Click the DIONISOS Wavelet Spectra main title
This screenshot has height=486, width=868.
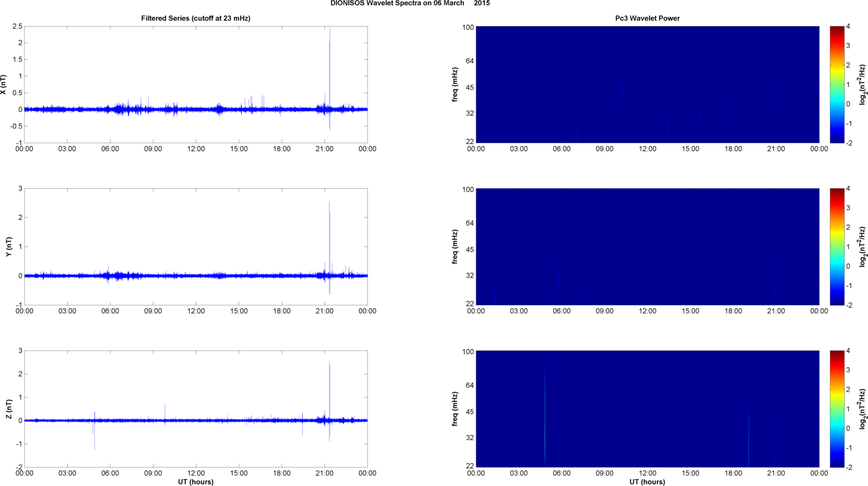[x=410, y=3]
